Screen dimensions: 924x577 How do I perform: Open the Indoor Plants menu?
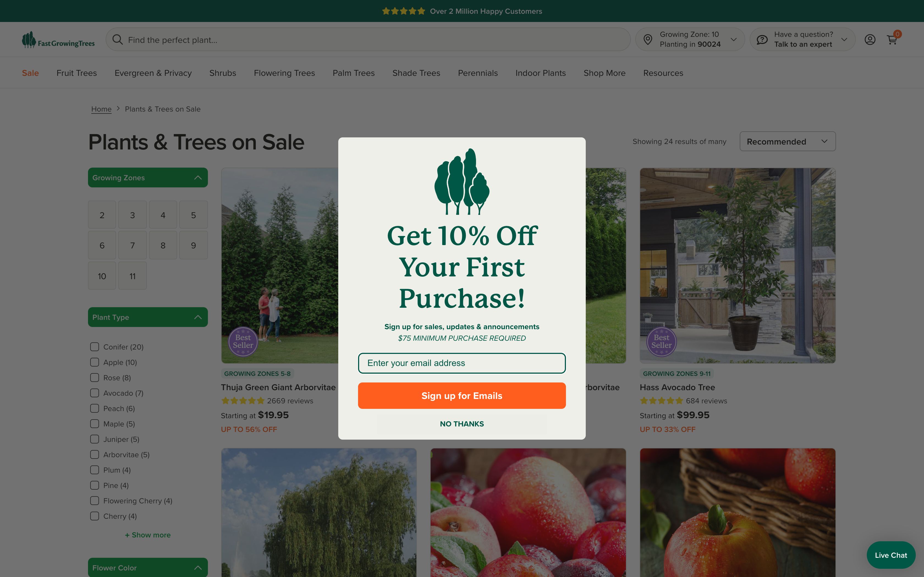540,73
